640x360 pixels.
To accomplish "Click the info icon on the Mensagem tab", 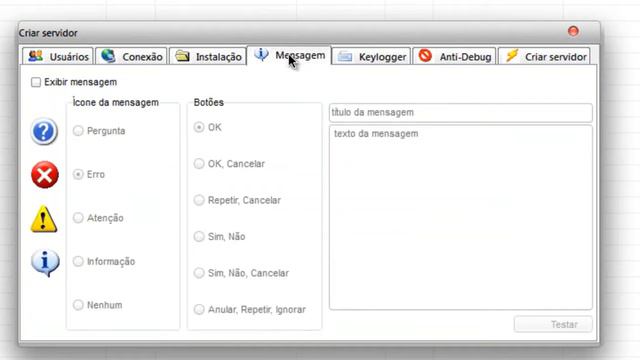I will pos(261,54).
